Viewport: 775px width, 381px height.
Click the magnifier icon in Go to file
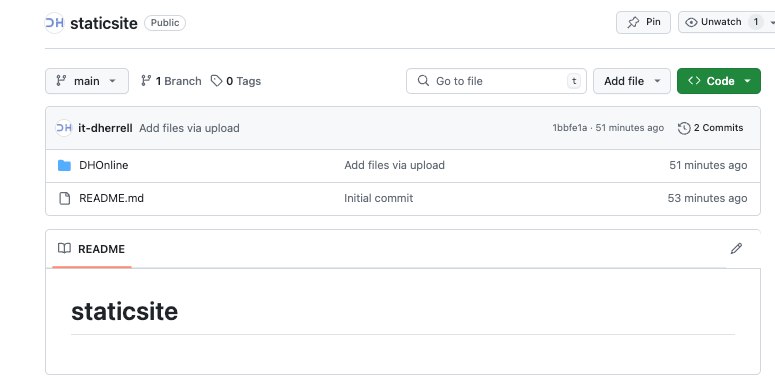[x=423, y=81]
